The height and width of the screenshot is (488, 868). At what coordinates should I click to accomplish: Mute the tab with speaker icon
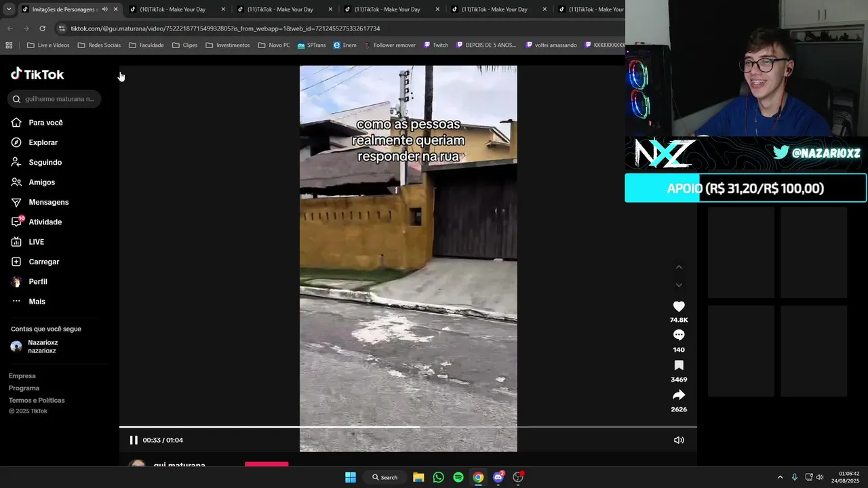(x=104, y=9)
